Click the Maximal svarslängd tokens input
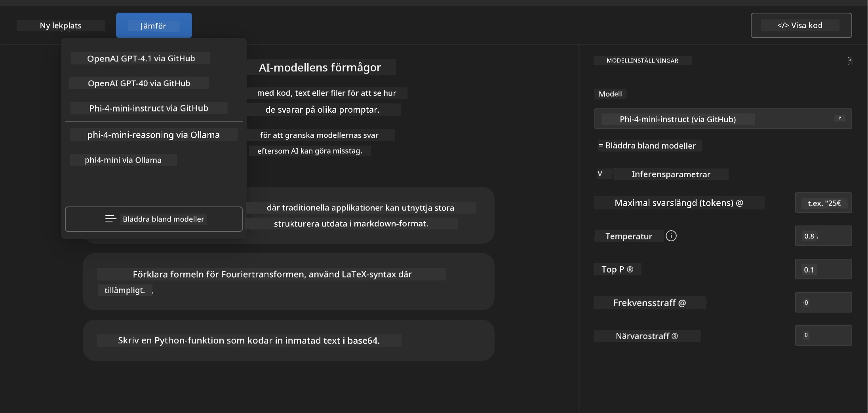Viewport: 868px width, 413px height. 823,203
